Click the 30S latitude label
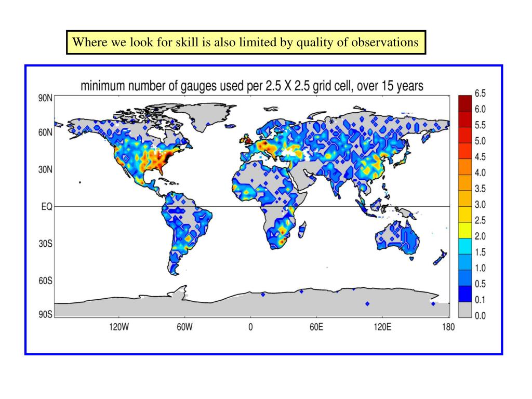This screenshot has height=399, width=532. 45,244
